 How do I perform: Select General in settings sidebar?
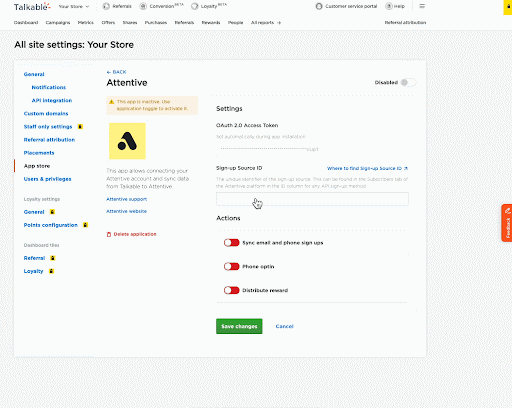[x=34, y=74]
